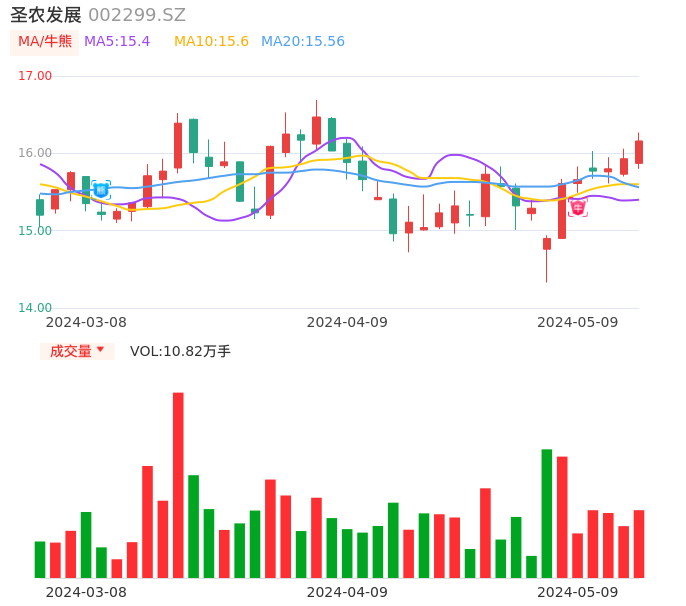Click the 14.00 price axis label

coord(36,308)
